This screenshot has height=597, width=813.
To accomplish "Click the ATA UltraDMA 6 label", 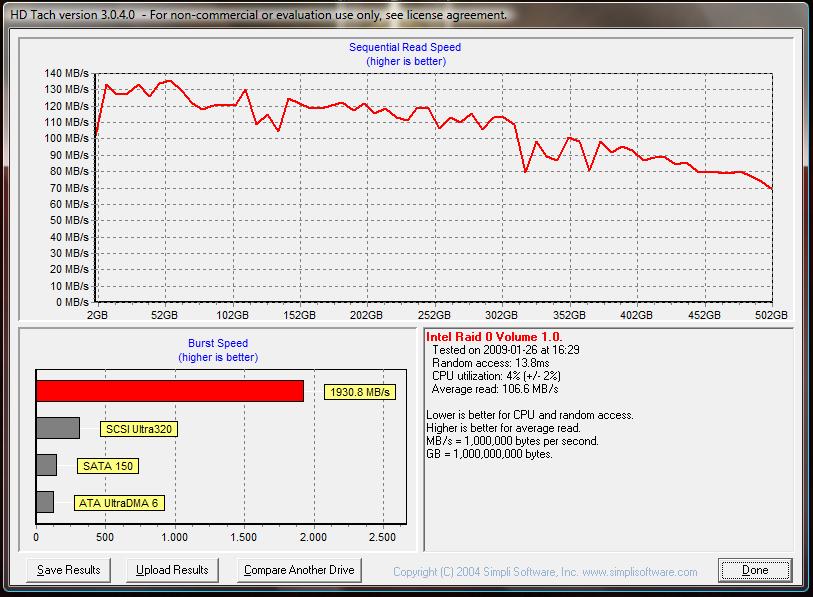I will 118,503.
